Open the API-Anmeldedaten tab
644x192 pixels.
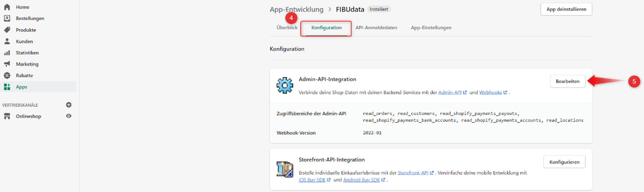pyautogui.click(x=376, y=28)
